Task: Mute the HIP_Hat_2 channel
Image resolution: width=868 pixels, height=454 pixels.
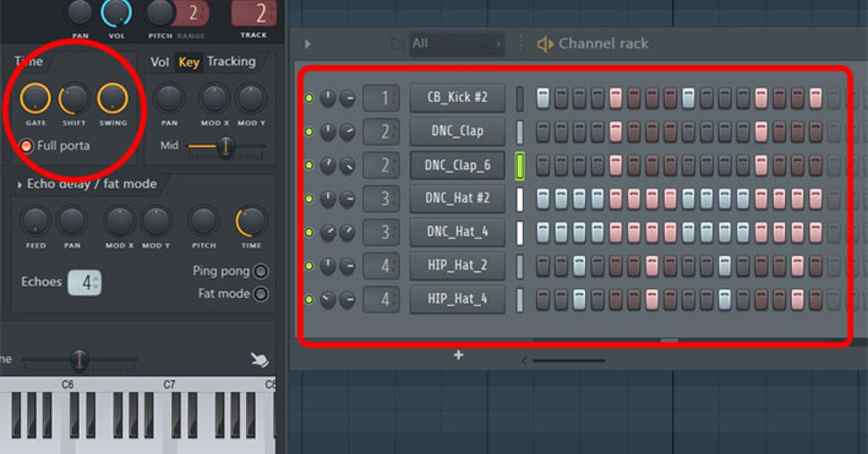Action: (310, 266)
